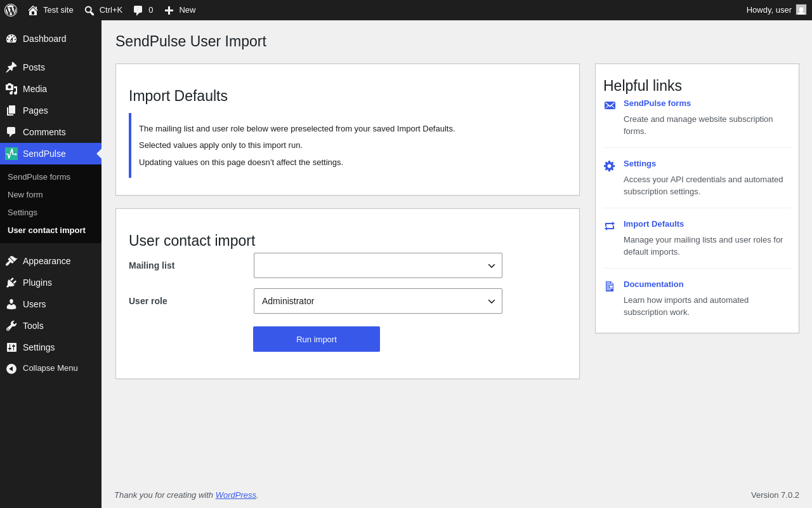Viewport: 812px width, 508px height.
Task: Click the Import Defaults arrows icon
Action: tap(610, 226)
